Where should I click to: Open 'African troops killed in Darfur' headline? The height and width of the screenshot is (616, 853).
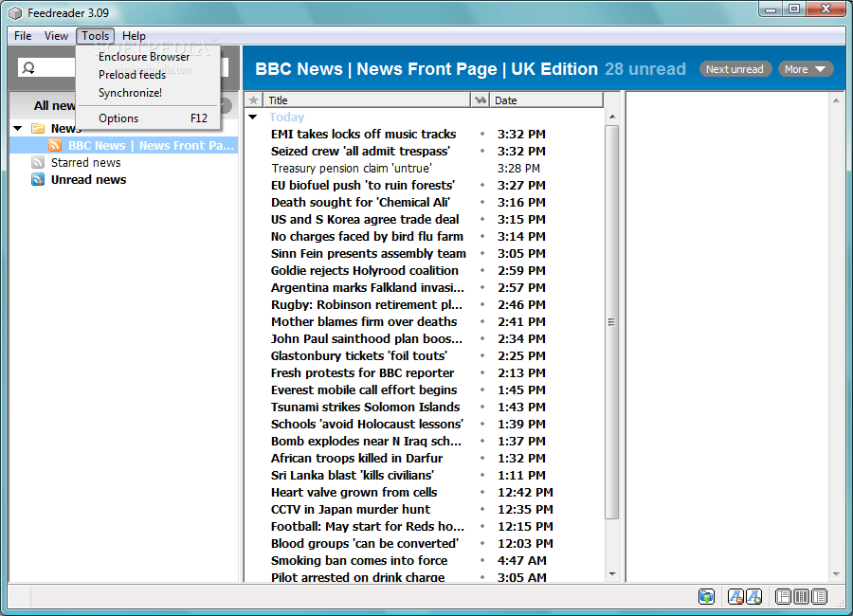[357, 458]
